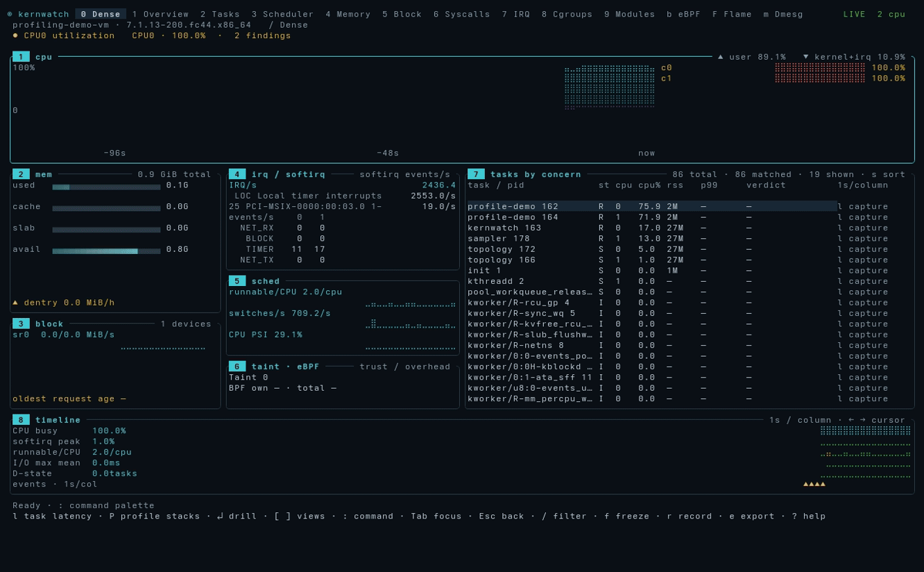Click the panel 2 mem number badge
The width and height of the screenshot is (924, 572).
[21, 174]
